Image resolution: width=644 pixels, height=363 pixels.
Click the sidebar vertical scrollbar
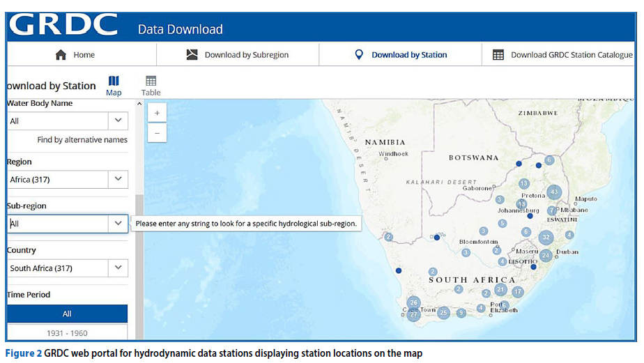coord(139,265)
